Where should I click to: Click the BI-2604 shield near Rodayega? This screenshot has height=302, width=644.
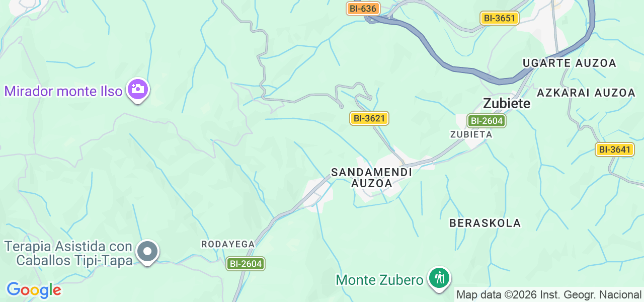tap(245, 264)
